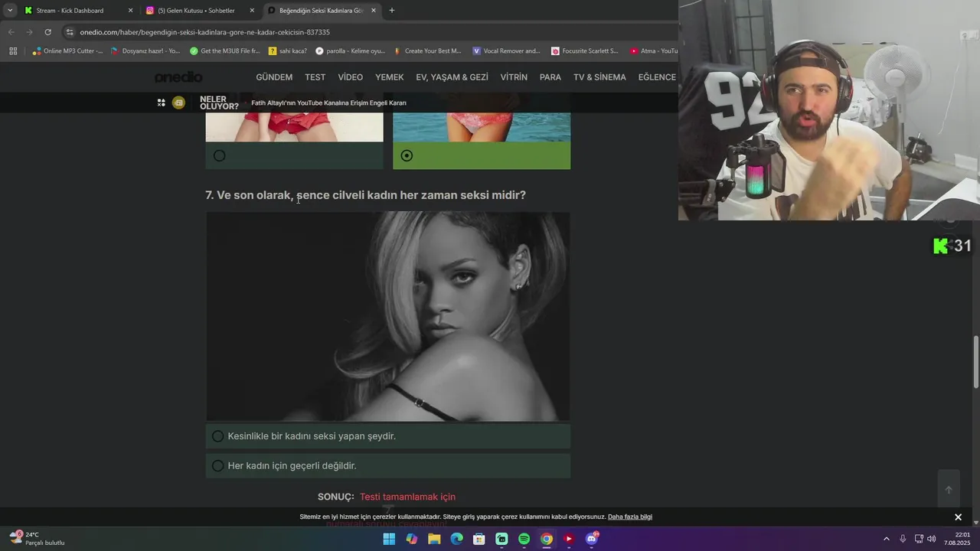View site information icon in address bar
Image resolution: width=980 pixels, height=551 pixels.
pyautogui.click(x=70, y=32)
